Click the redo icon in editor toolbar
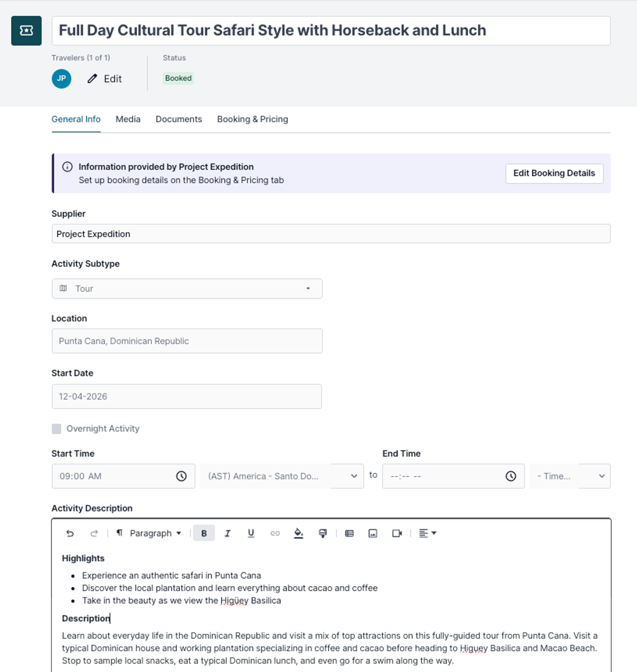Viewport: 637px width, 672px height. click(x=94, y=533)
